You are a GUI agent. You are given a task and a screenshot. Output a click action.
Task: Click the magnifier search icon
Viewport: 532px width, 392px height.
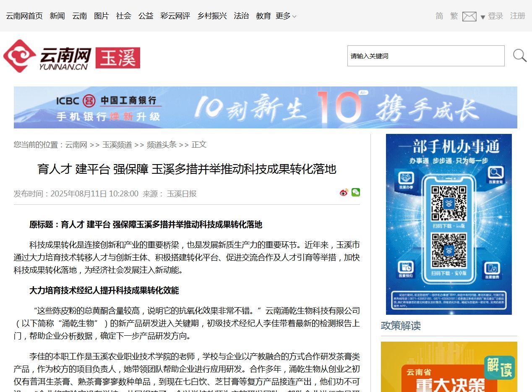tap(520, 56)
